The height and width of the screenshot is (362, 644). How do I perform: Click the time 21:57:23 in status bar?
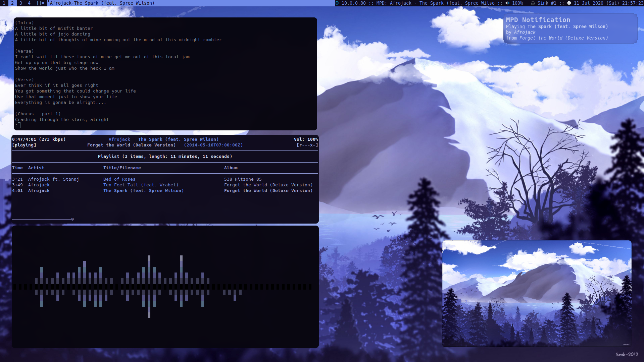click(633, 3)
